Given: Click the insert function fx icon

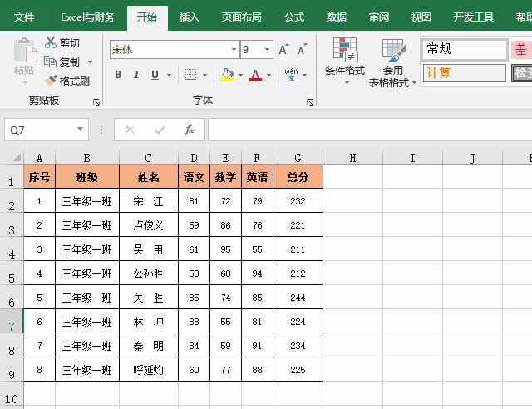Looking at the screenshot, I should coord(190,130).
